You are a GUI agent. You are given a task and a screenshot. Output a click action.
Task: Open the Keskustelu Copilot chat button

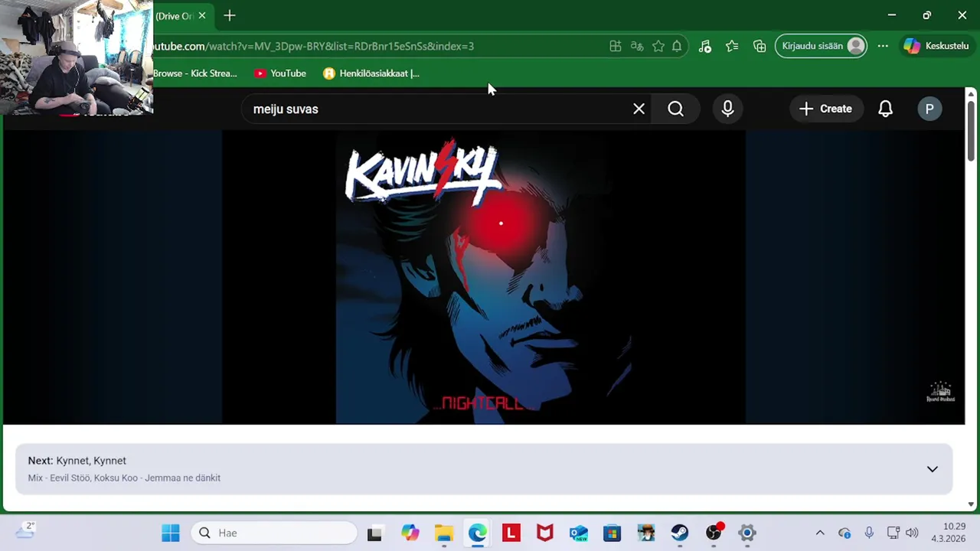[936, 46]
